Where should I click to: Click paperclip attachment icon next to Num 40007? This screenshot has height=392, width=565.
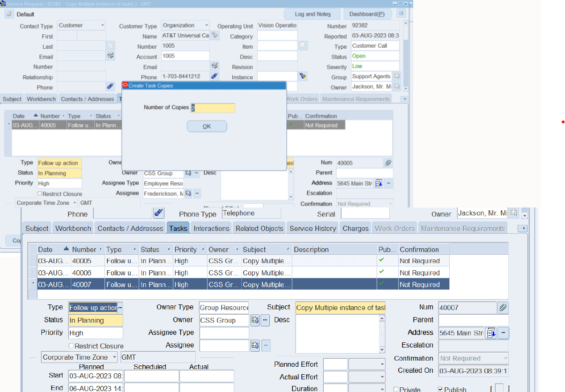click(x=503, y=308)
